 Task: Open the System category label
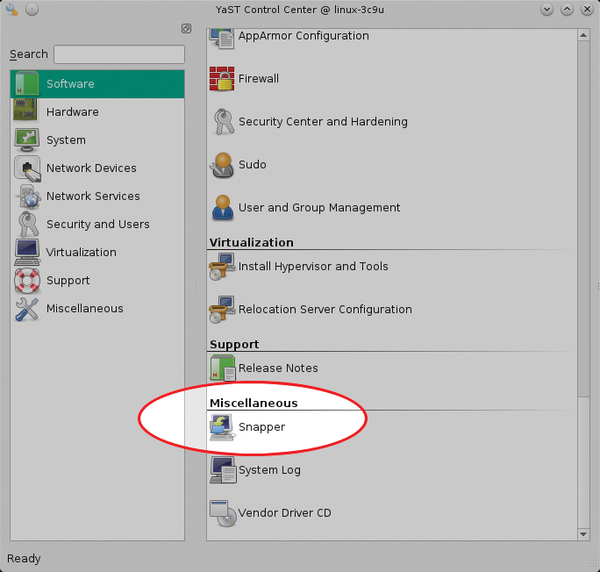[66, 140]
